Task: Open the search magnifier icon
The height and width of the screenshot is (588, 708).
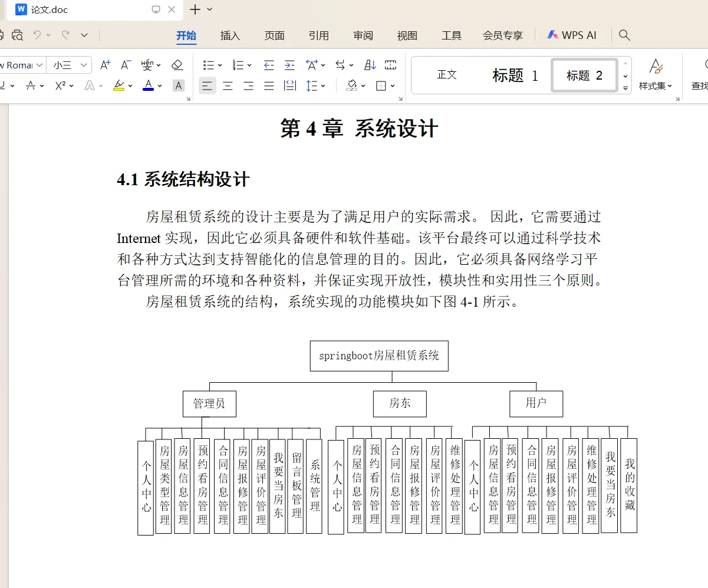Action: (624, 35)
